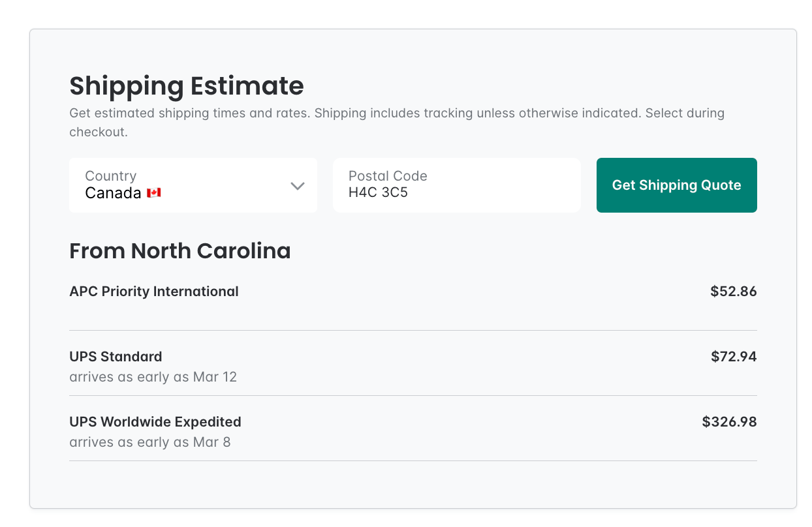This screenshot has height=527, width=812.
Task: Click the Postal Code label text
Action: pos(388,175)
